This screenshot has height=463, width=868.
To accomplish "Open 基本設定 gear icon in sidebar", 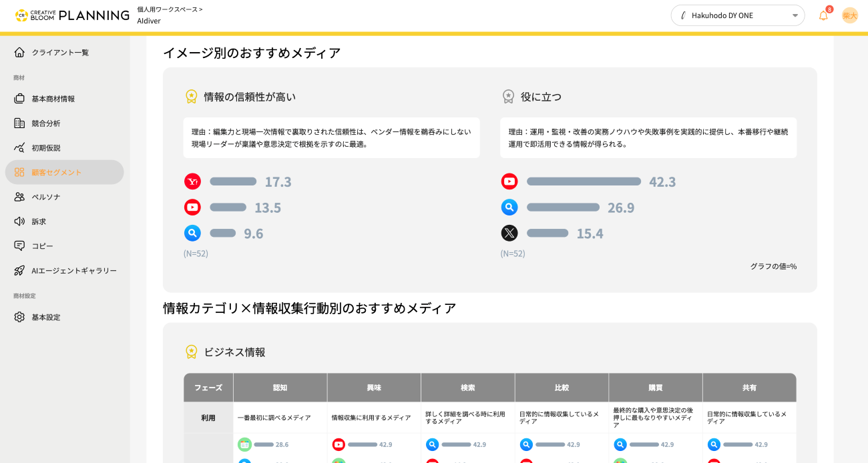I will point(20,317).
